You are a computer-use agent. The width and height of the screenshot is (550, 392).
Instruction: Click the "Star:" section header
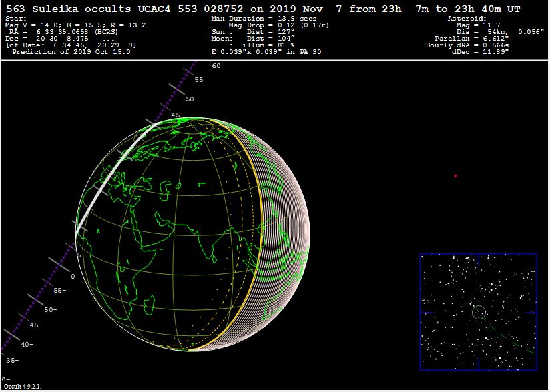16,19
